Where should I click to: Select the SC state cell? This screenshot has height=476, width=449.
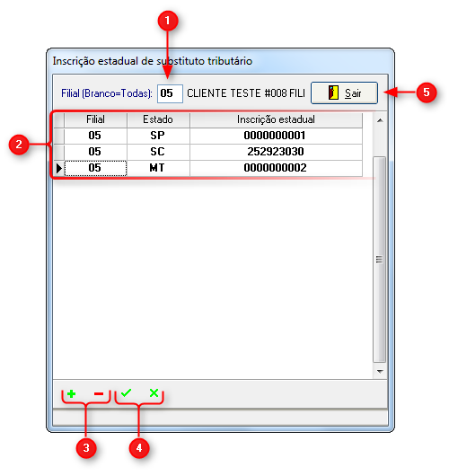point(158,152)
